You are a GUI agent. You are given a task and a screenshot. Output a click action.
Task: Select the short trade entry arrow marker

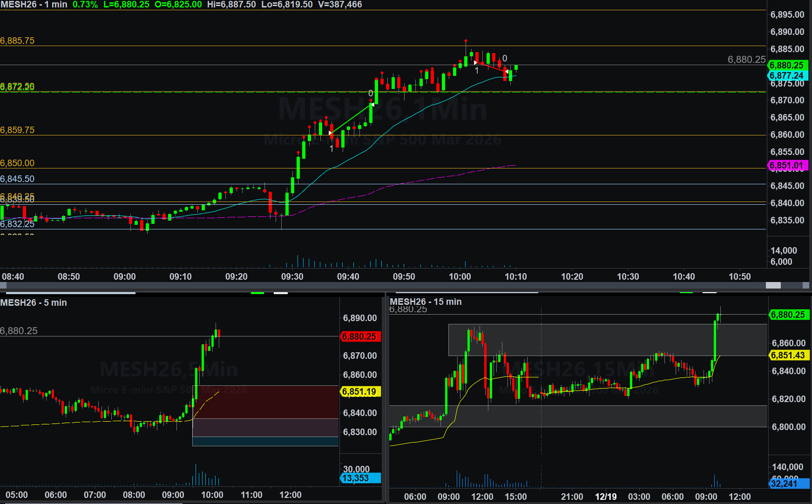click(475, 63)
